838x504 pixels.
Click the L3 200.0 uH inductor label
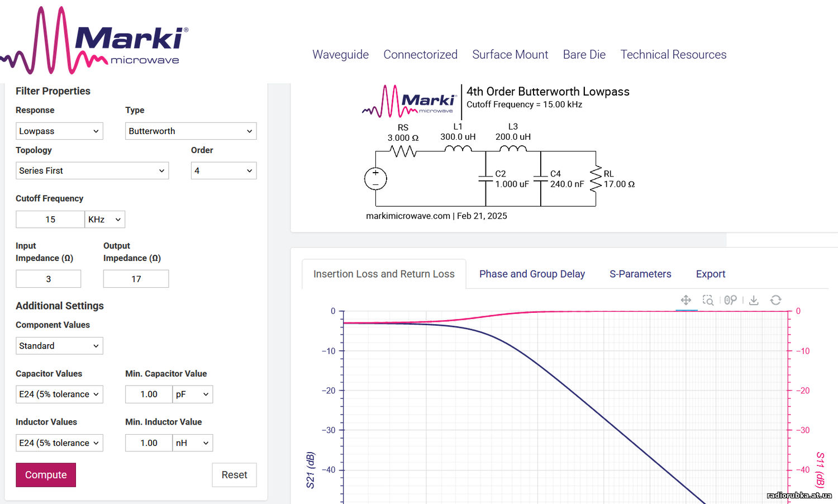click(513, 132)
